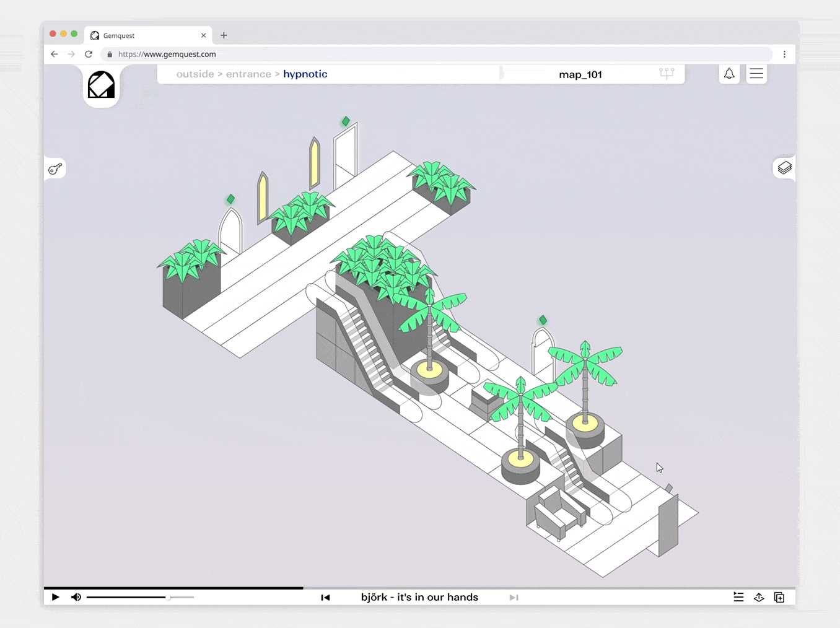Go to the 'outside' breadcrumb
The image size is (840, 628).
pos(195,74)
